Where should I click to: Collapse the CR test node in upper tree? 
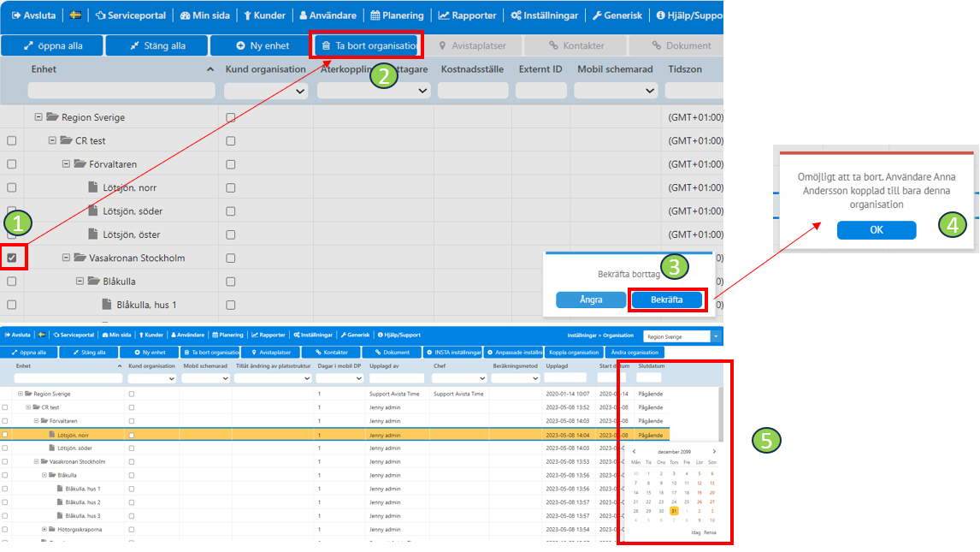pyautogui.click(x=52, y=140)
